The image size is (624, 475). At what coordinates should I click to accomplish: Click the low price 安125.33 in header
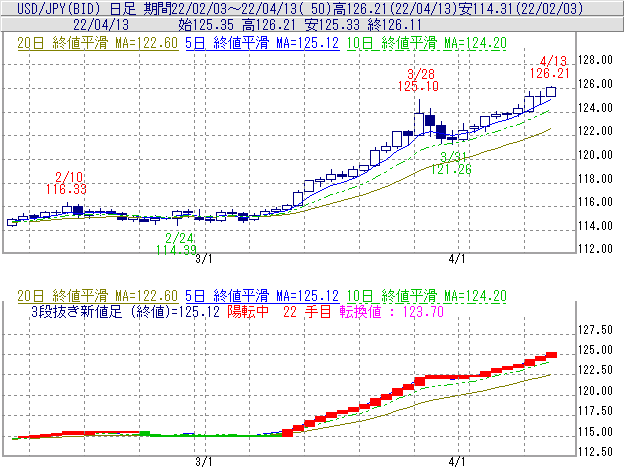tap(332, 25)
